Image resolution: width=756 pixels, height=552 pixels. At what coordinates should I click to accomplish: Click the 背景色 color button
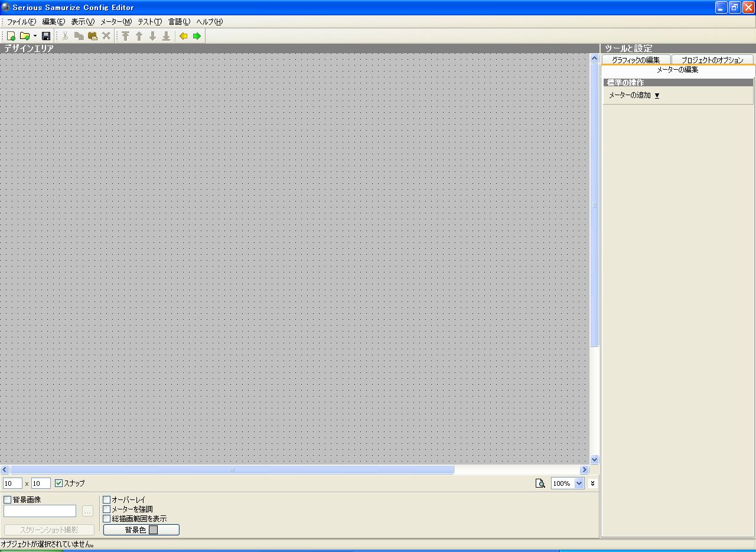(x=141, y=530)
